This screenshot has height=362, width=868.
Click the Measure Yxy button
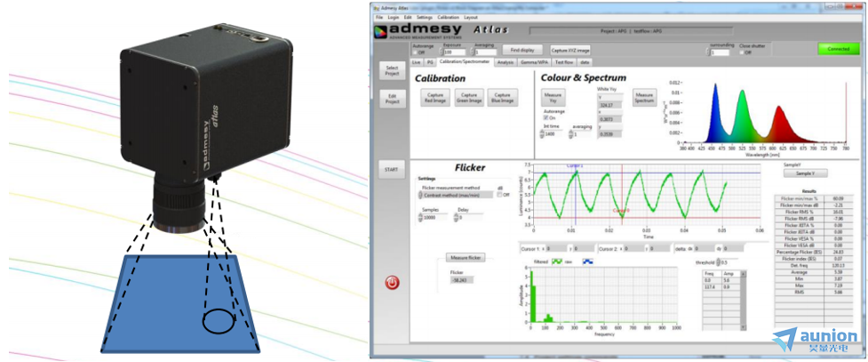pos(553,98)
